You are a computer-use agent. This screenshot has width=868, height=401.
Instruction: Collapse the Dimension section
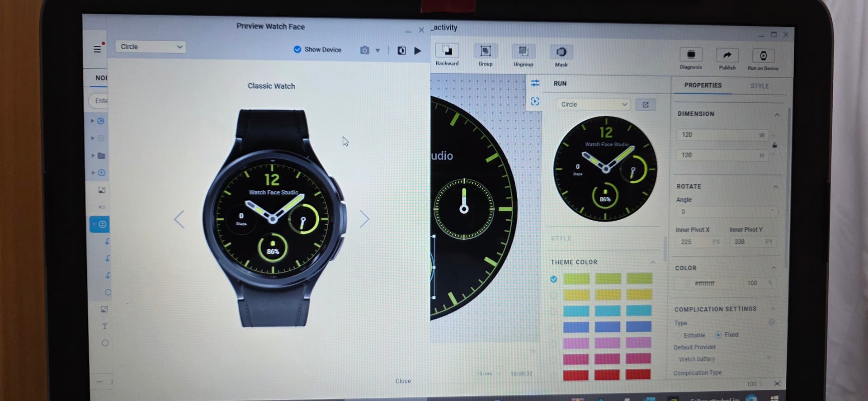pos(777,115)
